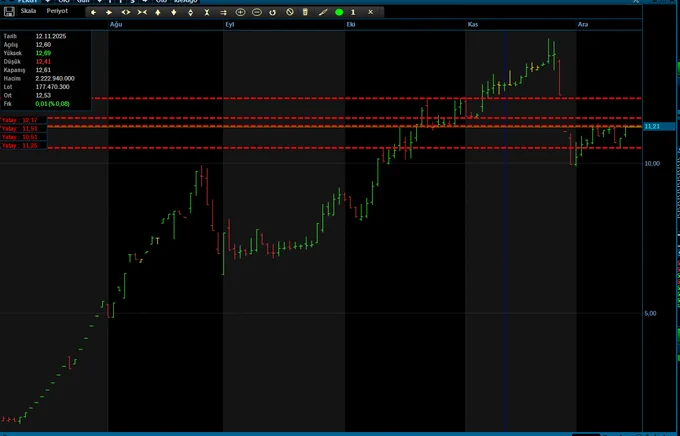Viewport: 680px width, 436px height.
Task: Click the move chart up arrow
Action: (158, 13)
